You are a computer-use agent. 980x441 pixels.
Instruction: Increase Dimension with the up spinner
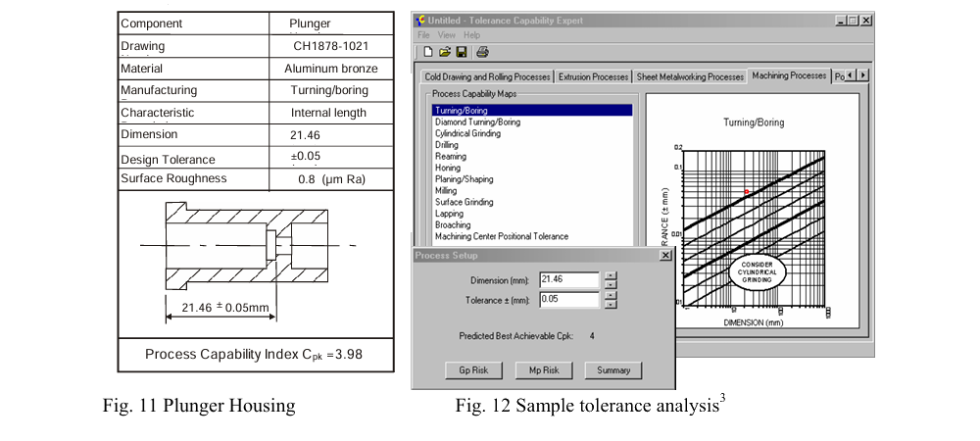coord(612,275)
